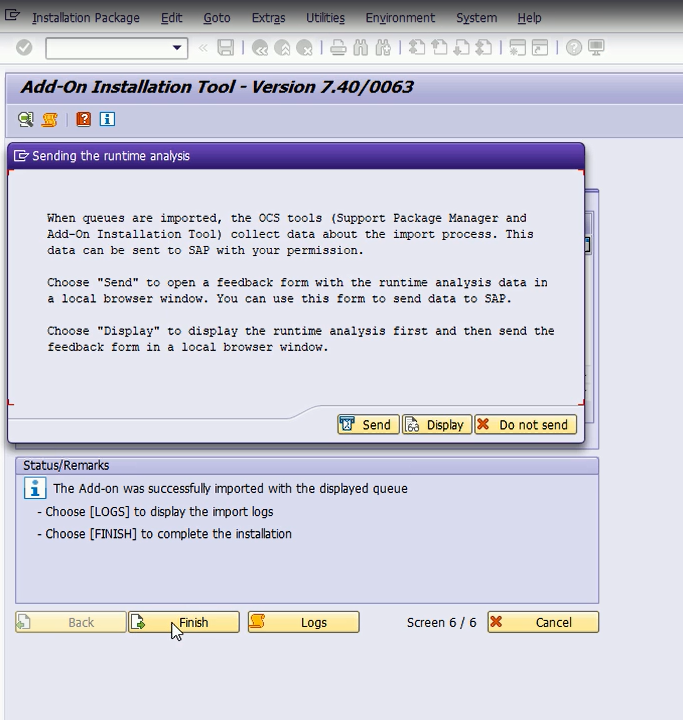683x720 pixels.
Task: Click the Save diskette icon
Action: tap(226, 48)
